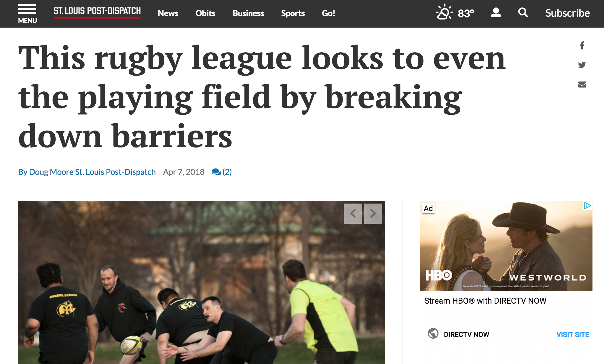Image resolution: width=604 pixels, height=364 pixels.
Task: Open the Obits section
Action: click(x=205, y=13)
